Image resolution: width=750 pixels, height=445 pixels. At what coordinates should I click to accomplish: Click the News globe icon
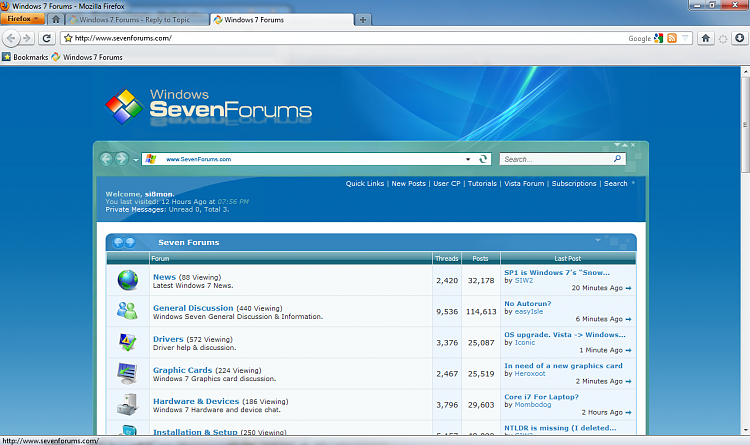tap(128, 280)
